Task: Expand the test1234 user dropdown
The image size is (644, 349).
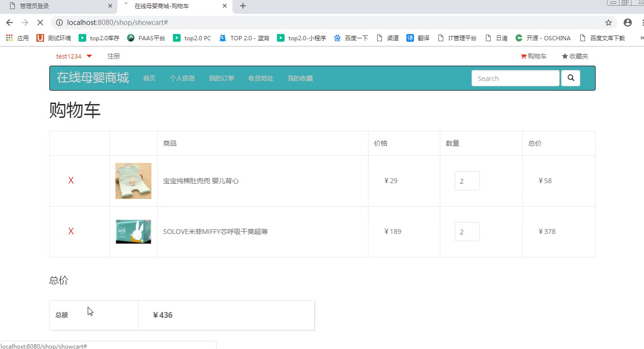Action: pyautogui.click(x=74, y=56)
